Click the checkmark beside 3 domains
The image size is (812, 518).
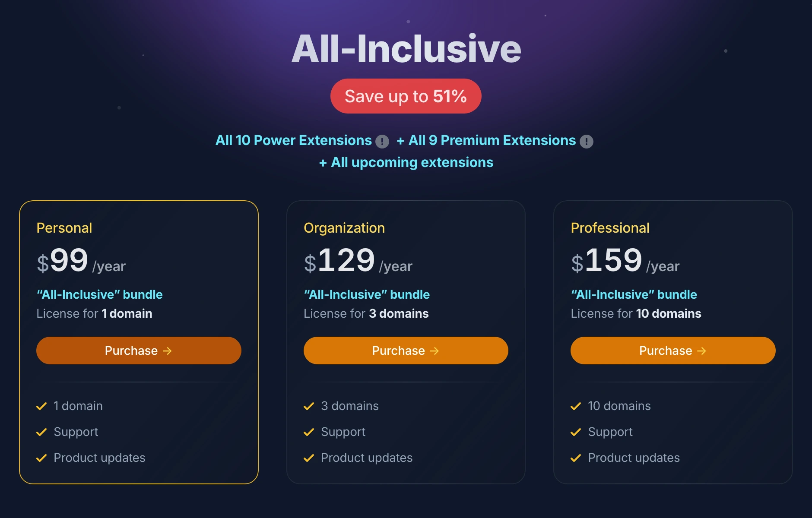point(309,406)
